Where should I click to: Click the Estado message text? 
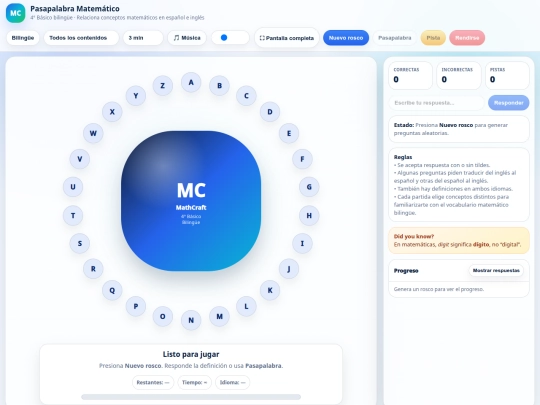point(451,129)
